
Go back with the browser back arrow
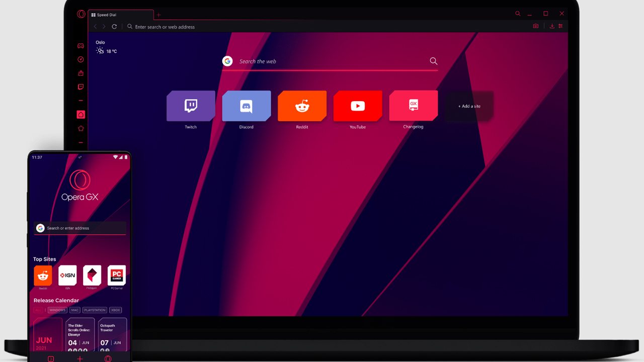coord(95,27)
